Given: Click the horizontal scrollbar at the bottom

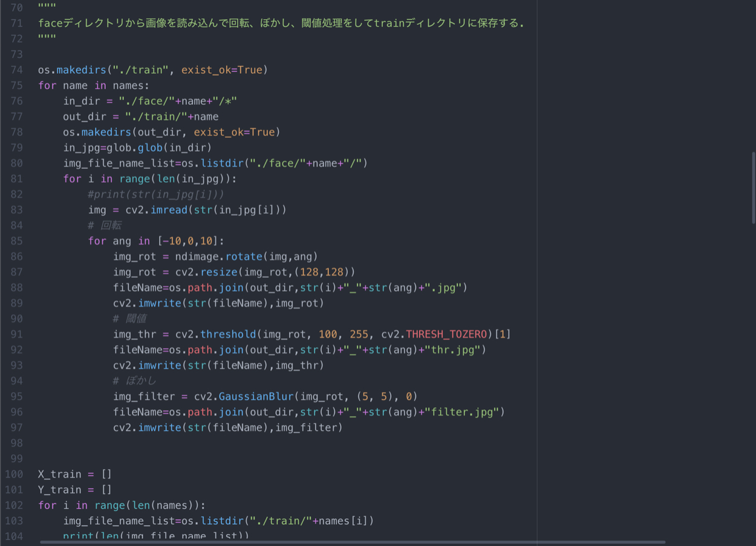Looking at the screenshot, I should (x=352, y=542).
